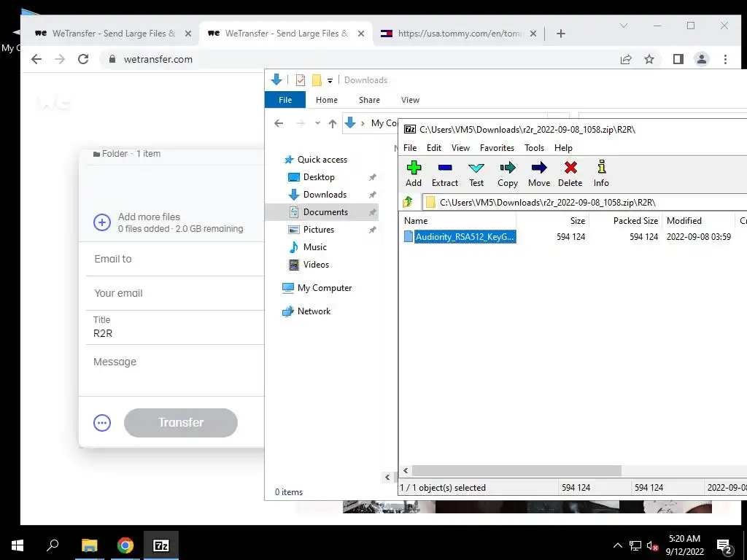
Task: Open Chrome side panel icon
Action: 678,60
